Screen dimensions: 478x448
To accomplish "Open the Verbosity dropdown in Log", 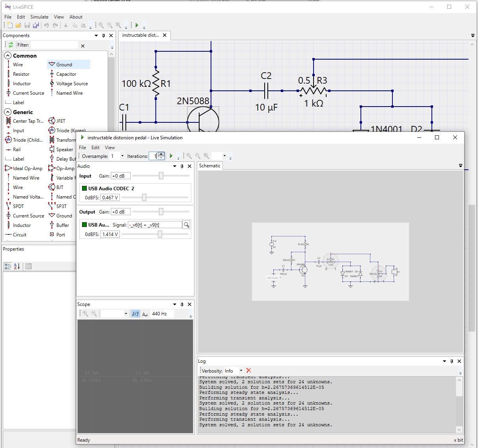I will 241,371.
